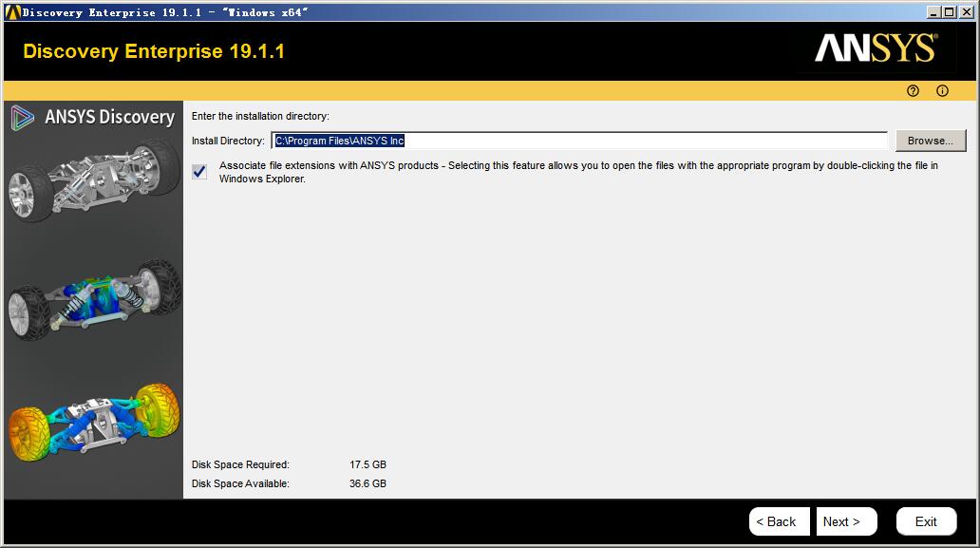Open the information circle icon

tap(942, 91)
